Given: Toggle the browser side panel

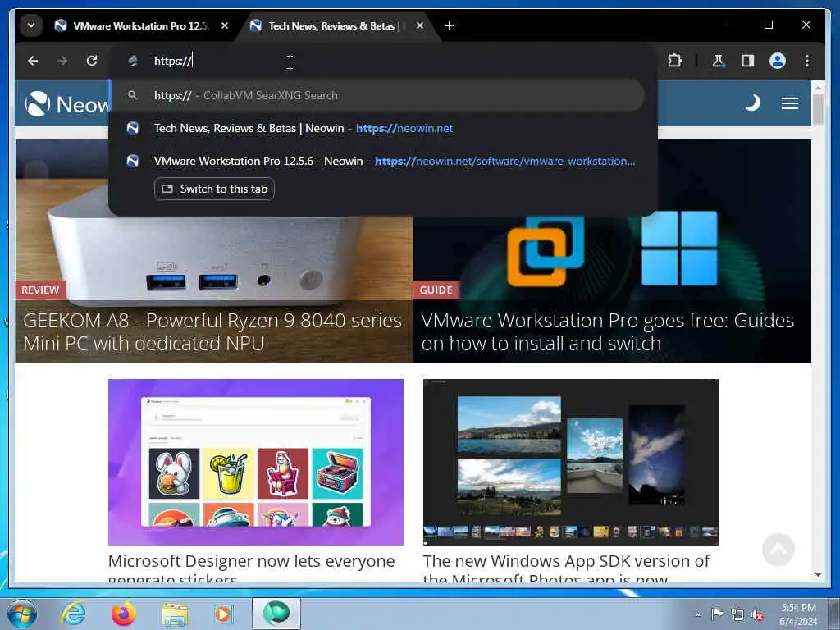Looking at the screenshot, I should 748,61.
